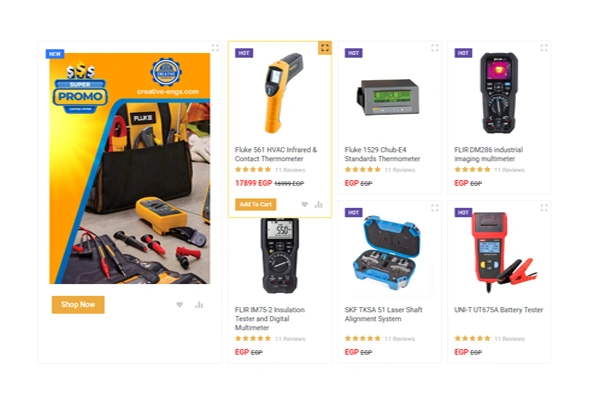This screenshot has width=600, height=400.
Task: Open FLIR IM75-2 Insulation Tester title link
Action: coord(270,318)
